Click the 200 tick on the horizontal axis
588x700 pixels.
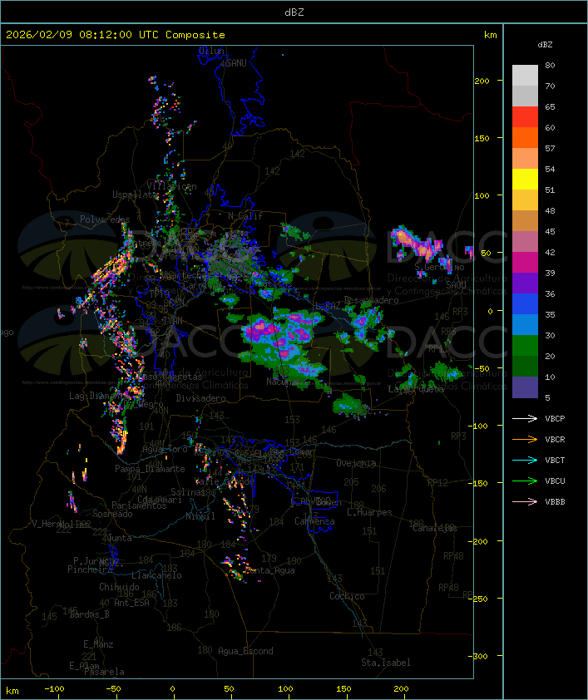(x=401, y=689)
